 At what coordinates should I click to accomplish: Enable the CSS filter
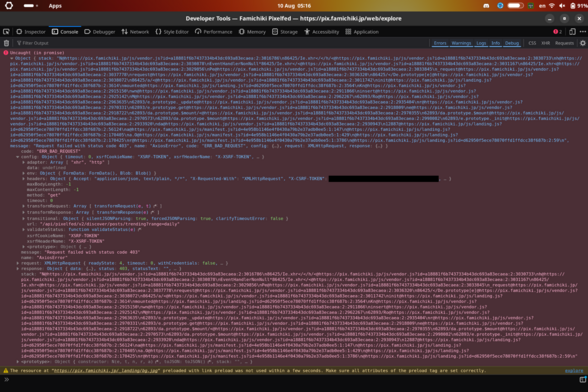tap(532, 43)
